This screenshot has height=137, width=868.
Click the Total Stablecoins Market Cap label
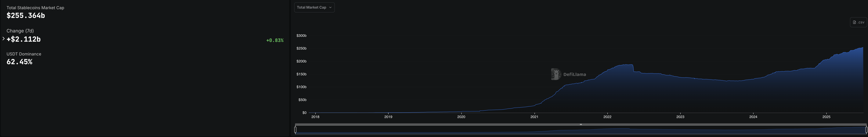click(35, 8)
